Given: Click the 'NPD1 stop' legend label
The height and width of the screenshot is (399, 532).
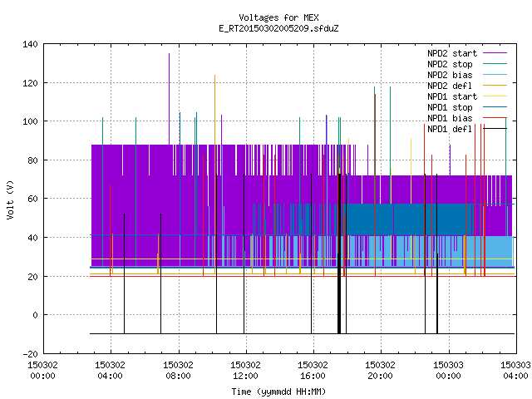Looking at the screenshot, I should (450, 107).
